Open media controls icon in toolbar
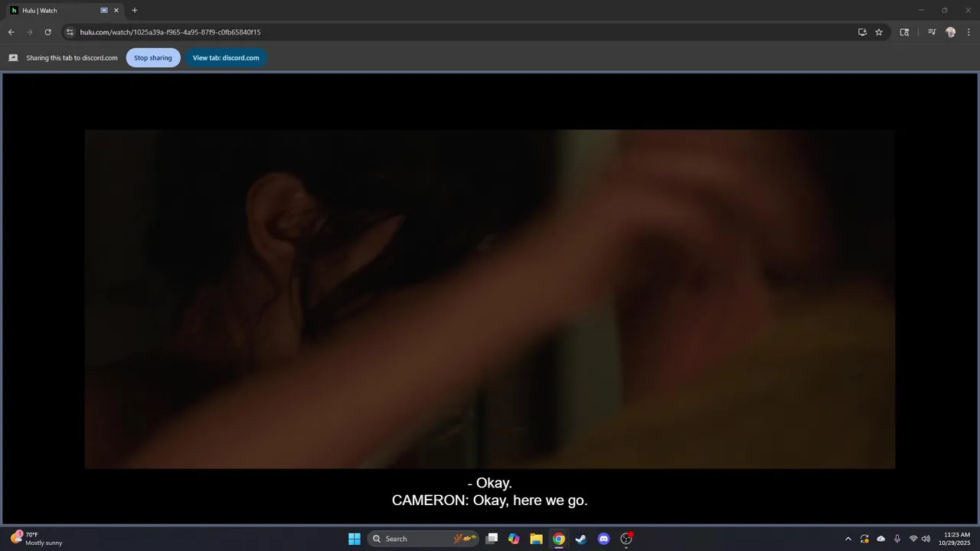Image resolution: width=980 pixels, height=551 pixels. [932, 32]
